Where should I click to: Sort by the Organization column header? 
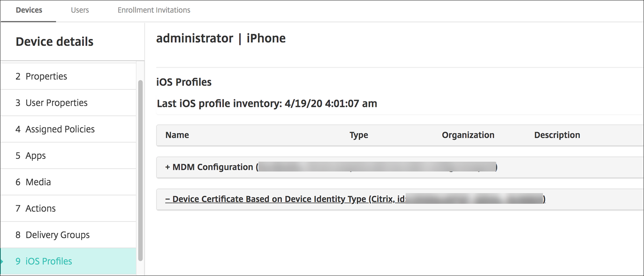pos(468,135)
